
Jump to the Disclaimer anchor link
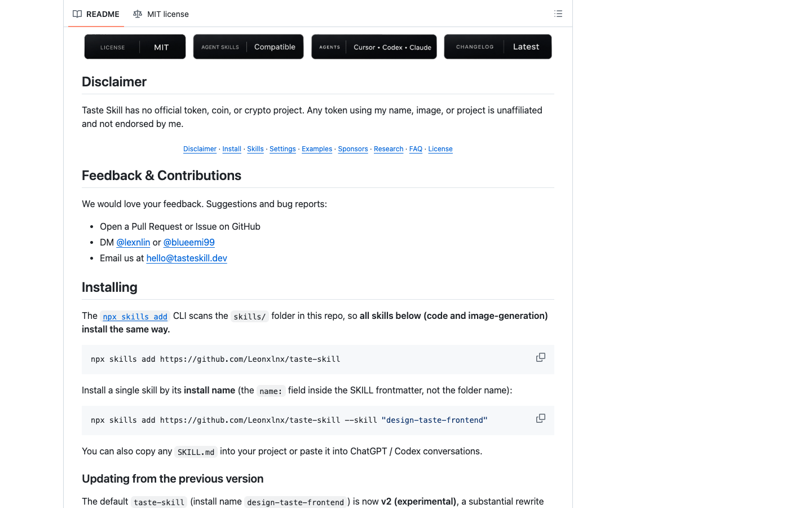click(x=200, y=149)
